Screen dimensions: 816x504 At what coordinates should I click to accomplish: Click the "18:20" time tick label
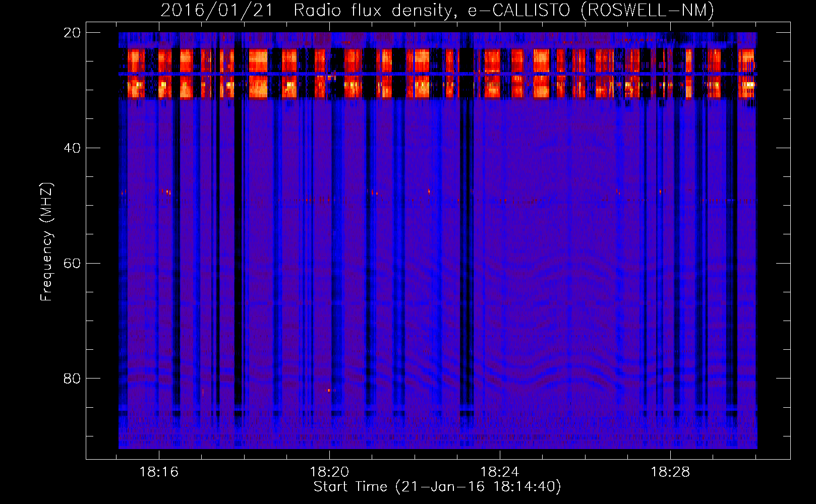coord(329,472)
